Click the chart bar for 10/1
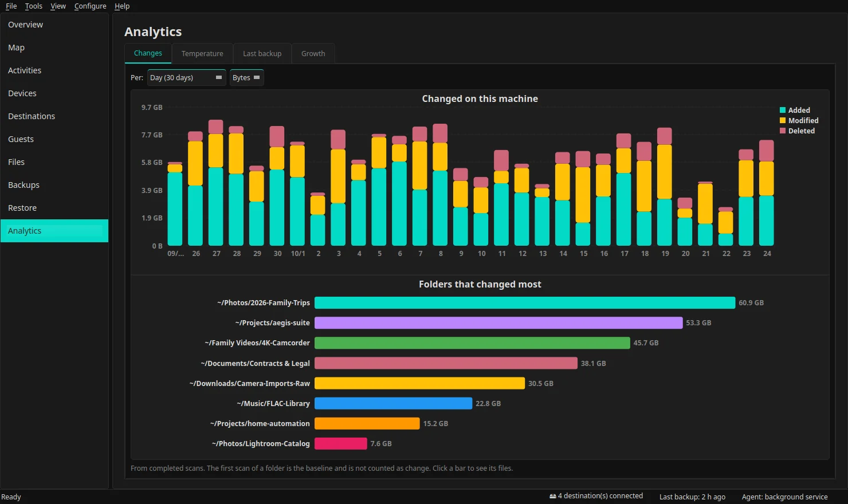848x504 pixels. (x=297, y=194)
